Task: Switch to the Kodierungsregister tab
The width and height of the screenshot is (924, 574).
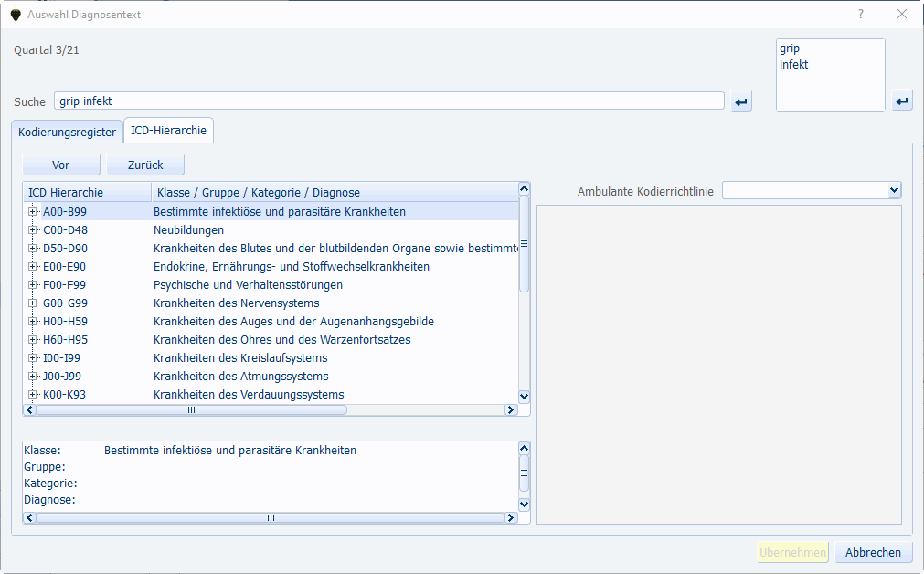Action: (68, 132)
